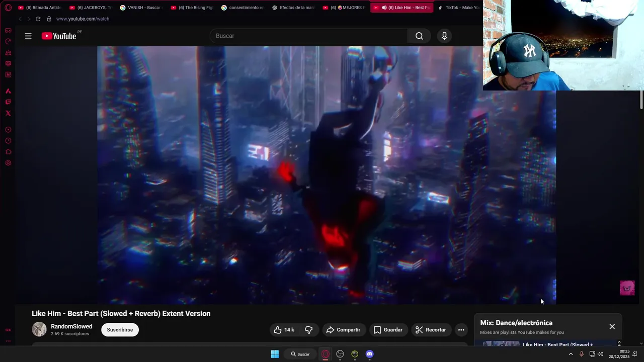Select the '(6) Like Him - Best Pa' tab
This screenshot has height=362, width=644.
tap(401, 8)
